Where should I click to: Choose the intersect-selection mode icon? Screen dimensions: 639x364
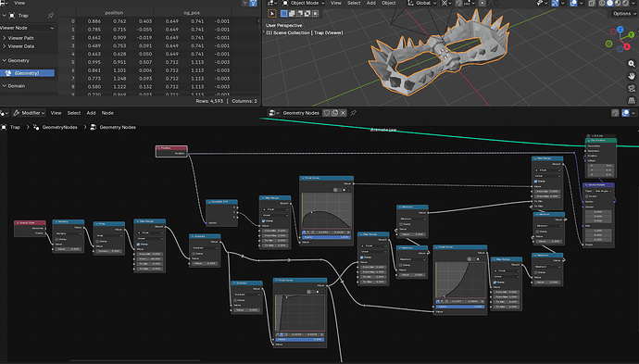[315, 14]
